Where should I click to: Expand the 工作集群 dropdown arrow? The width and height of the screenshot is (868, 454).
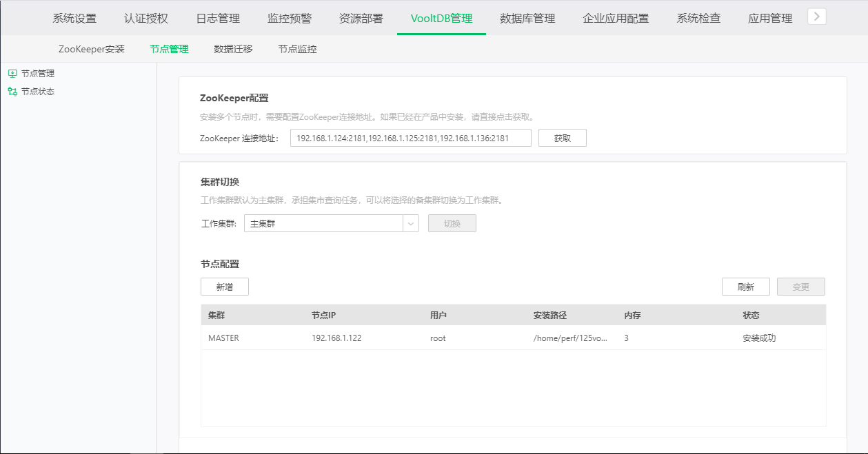411,223
